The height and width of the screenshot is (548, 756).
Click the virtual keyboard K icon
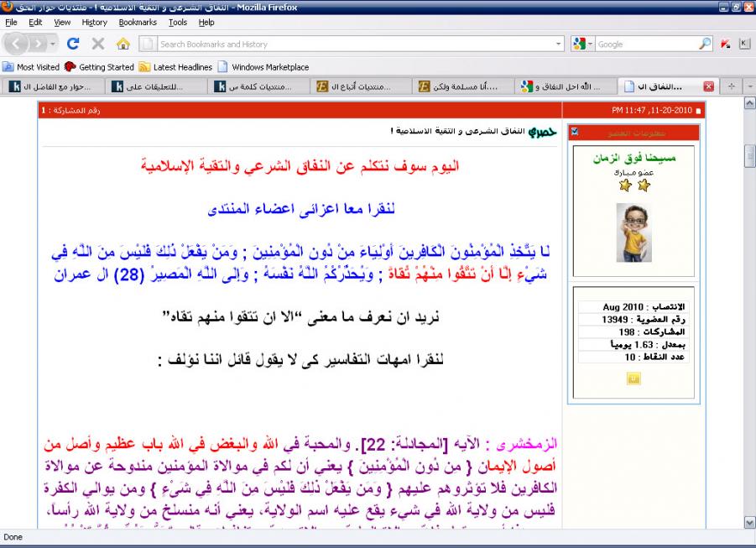(x=743, y=44)
